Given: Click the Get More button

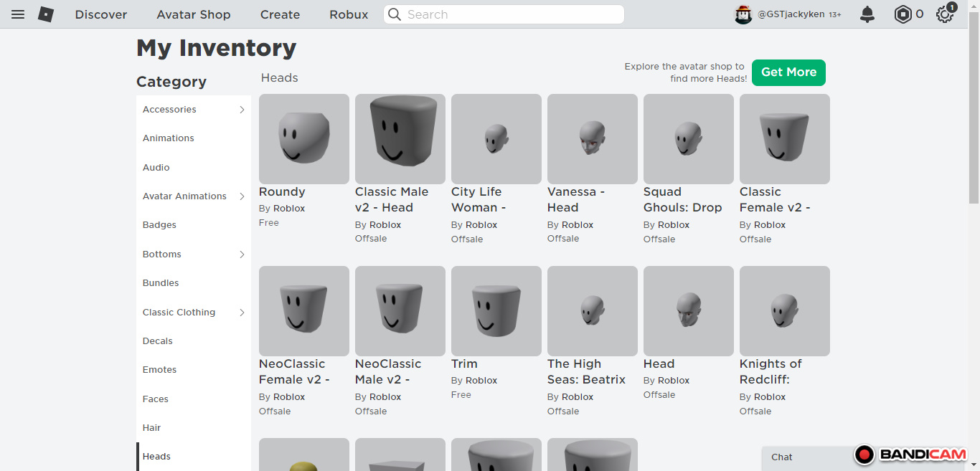Looking at the screenshot, I should coord(788,72).
